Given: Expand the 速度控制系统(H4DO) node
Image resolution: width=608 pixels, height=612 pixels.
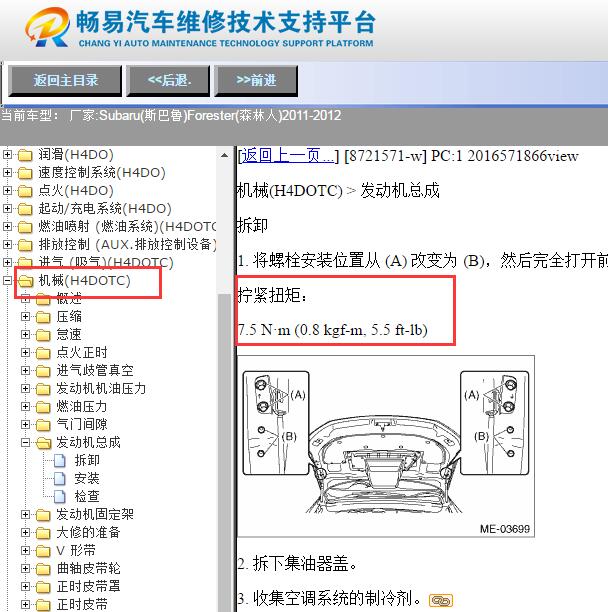Looking at the screenshot, I should tap(7, 173).
